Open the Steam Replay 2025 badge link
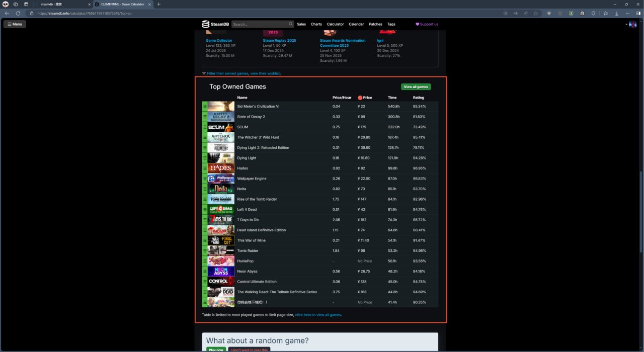Image resolution: width=644 pixels, height=352 pixels. click(280, 40)
